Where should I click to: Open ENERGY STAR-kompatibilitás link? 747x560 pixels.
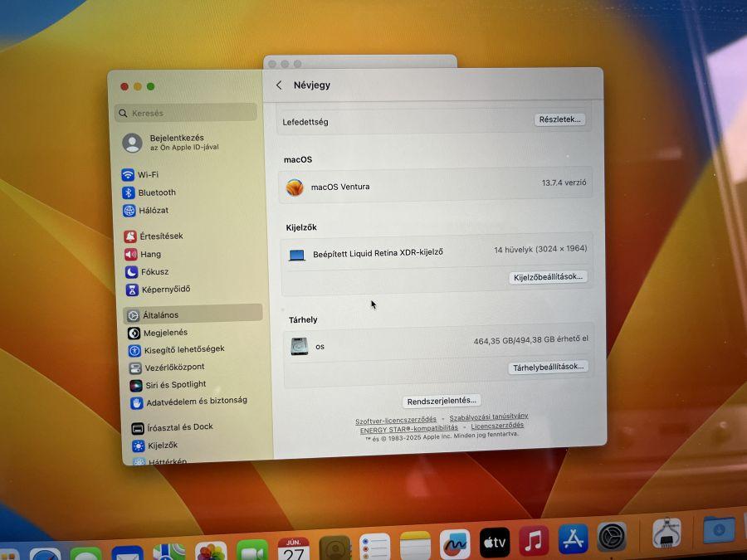tap(408, 429)
